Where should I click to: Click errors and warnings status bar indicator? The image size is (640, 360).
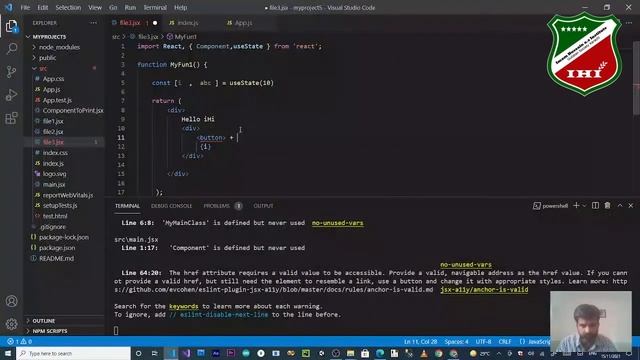19,341
